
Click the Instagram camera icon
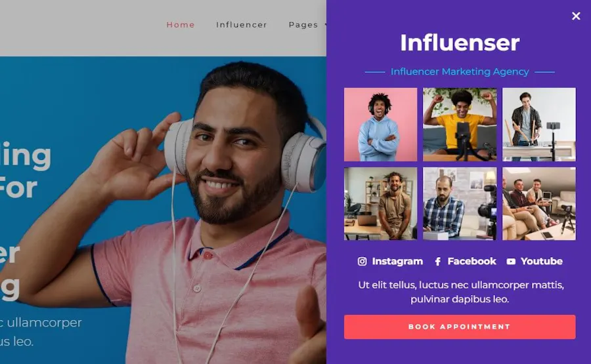click(362, 261)
